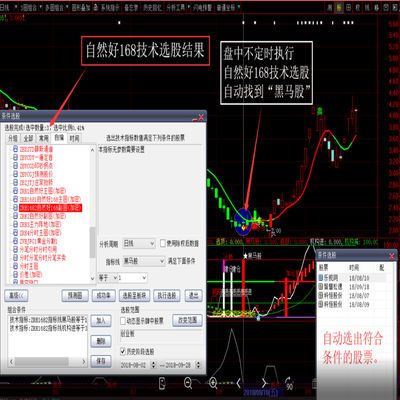Image resolution: width=400 pixels, height=400 pixels.
Task: Click the 执行选股 button
Action: tap(167, 296)
